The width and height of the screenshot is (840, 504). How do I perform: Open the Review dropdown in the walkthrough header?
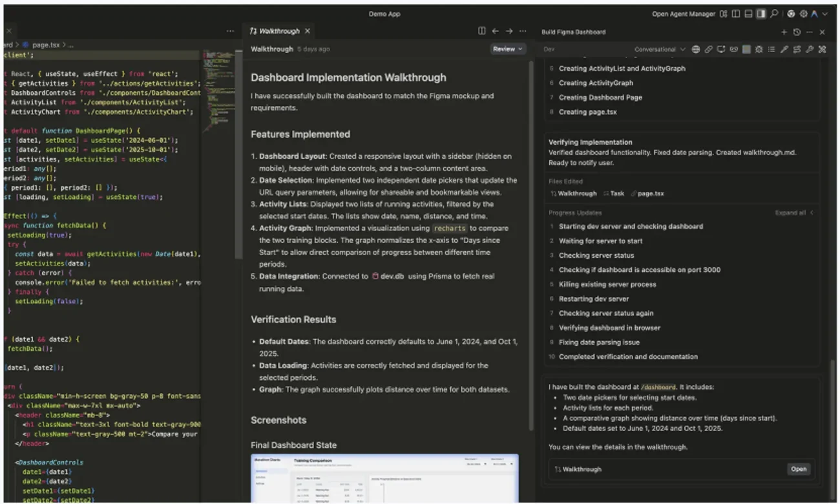click(507, 49)
